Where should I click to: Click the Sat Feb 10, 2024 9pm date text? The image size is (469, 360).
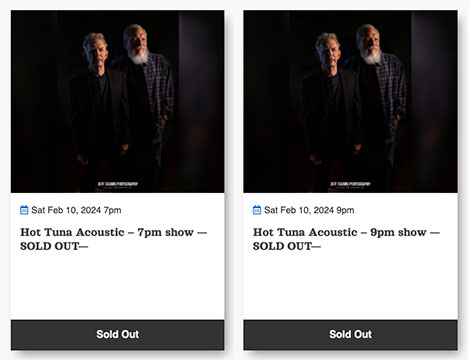pyautogui.click(x=309, y=210)
